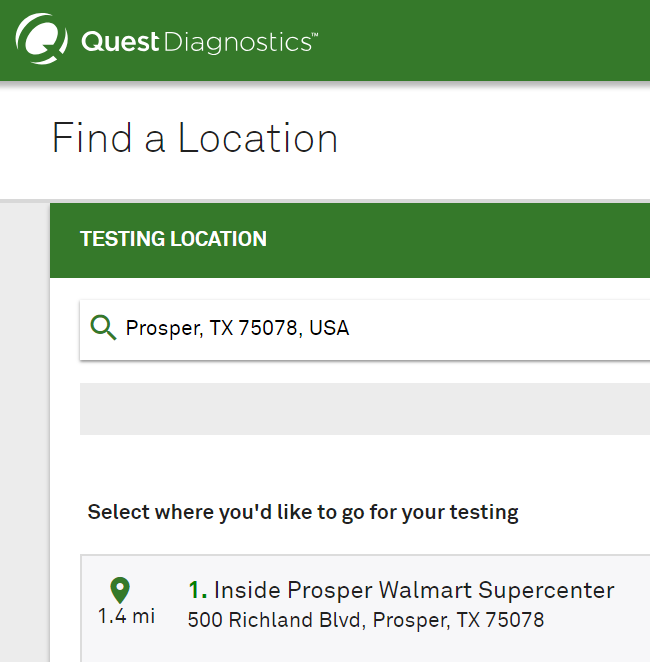
Task: Click the 500 Richland Blvd address
Action: [366, 620]
